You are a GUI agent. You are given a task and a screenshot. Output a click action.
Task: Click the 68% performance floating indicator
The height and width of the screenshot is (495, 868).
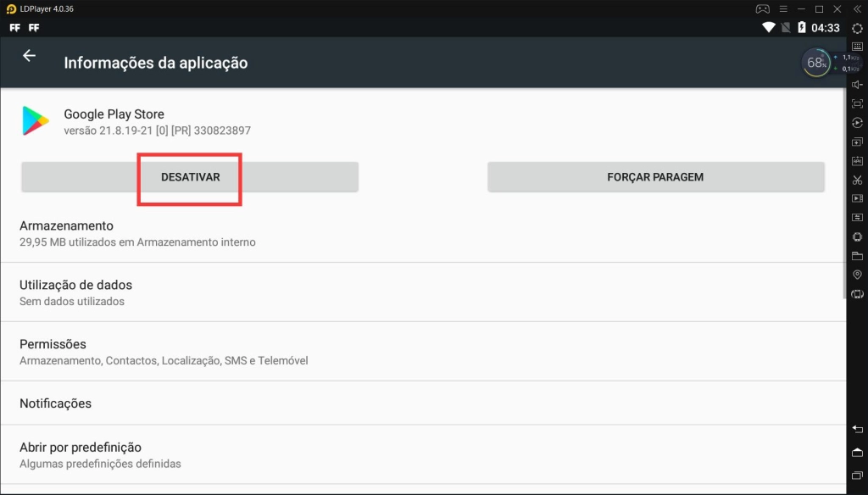coord(817,63)
